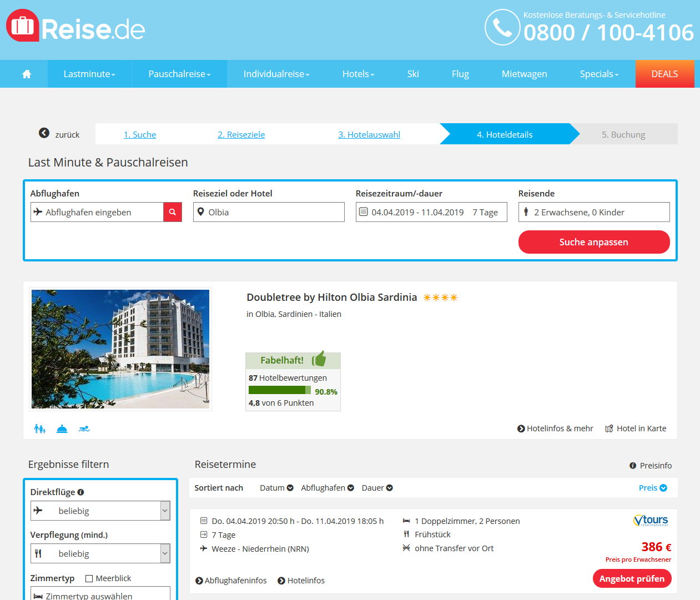Click the Suche anpassen button
The width and height of the screenshot is (700, 600).
point(594,242)
